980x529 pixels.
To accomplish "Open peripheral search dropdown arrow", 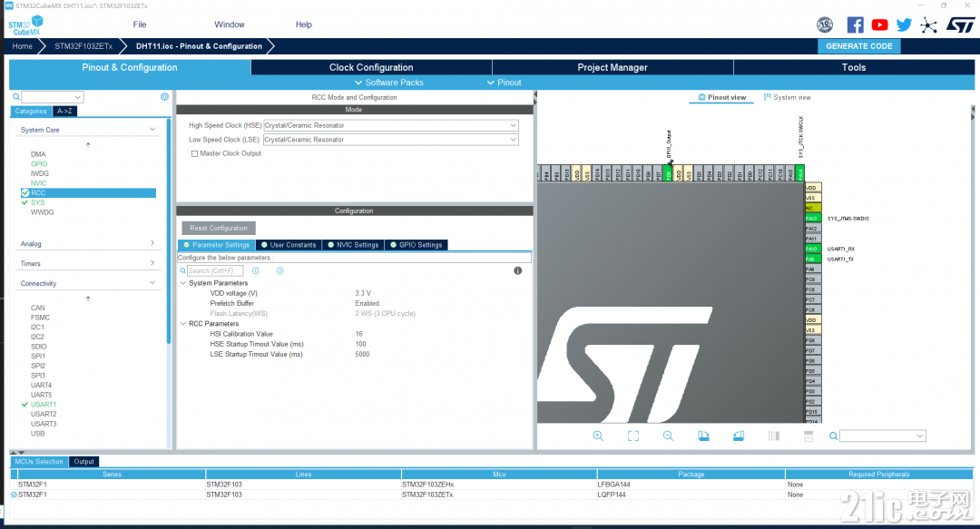I will (77, 97).
